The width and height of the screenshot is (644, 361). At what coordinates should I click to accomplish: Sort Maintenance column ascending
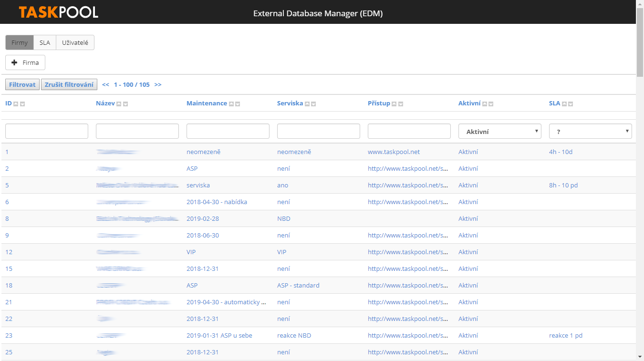[231, 104]
